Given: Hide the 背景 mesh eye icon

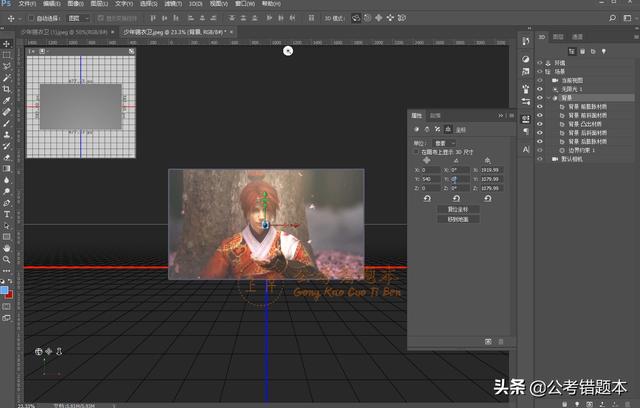Looking at the screenshot, I should tap(540, 98).
